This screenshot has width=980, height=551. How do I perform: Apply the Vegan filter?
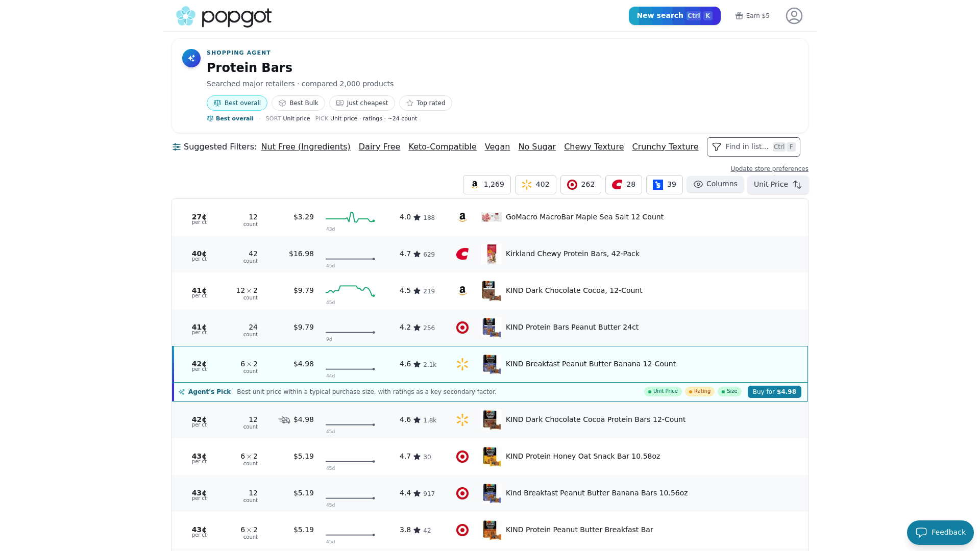(x=497, y=147)
